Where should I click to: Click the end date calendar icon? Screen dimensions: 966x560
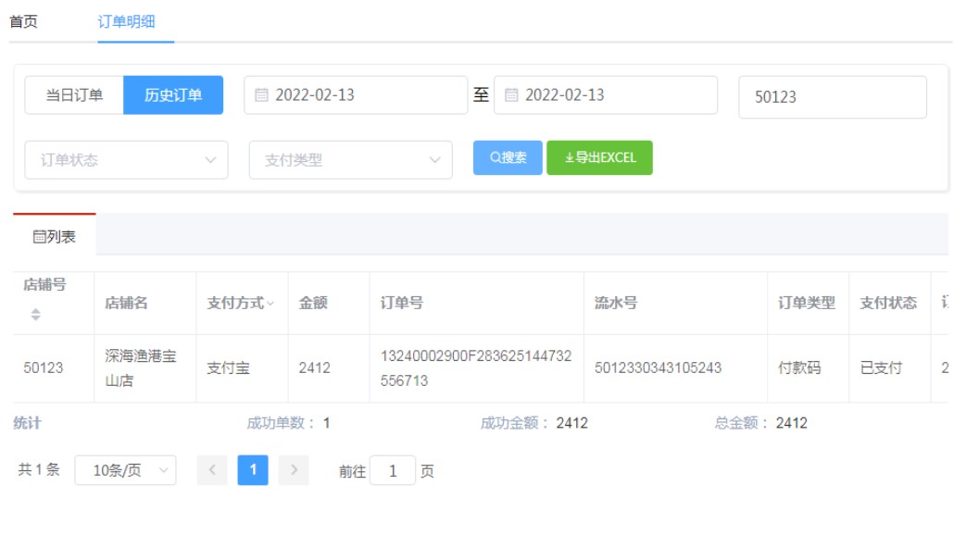(x=511, y=95)
